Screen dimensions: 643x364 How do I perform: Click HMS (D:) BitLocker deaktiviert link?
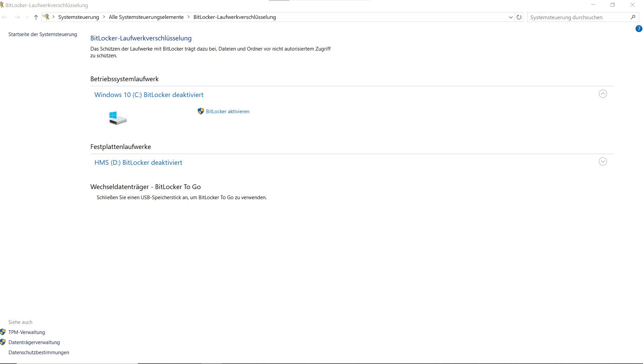point(138,162)
